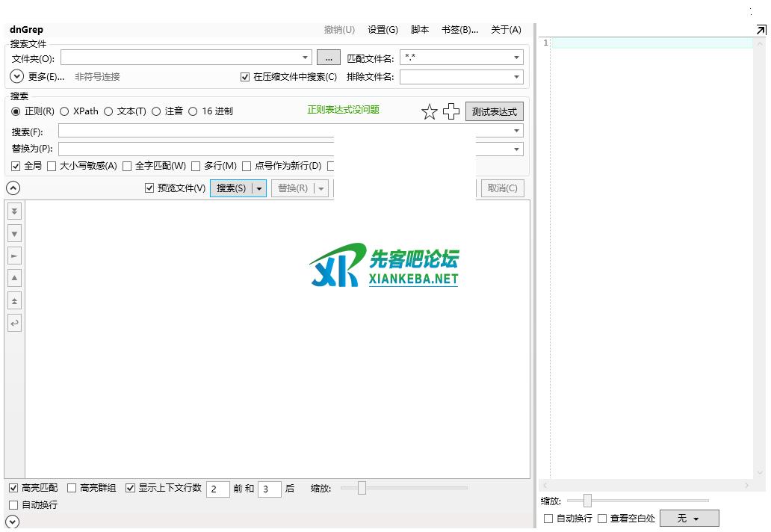Screen dimensions: 771x532
Task: Click the folder browse button
Action: pos(328,58)
